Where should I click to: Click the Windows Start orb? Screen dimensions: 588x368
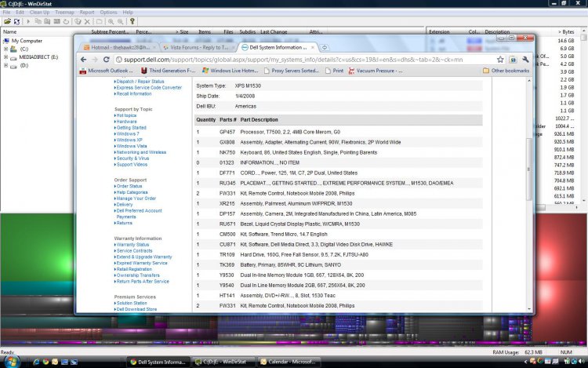click(11, 362)
